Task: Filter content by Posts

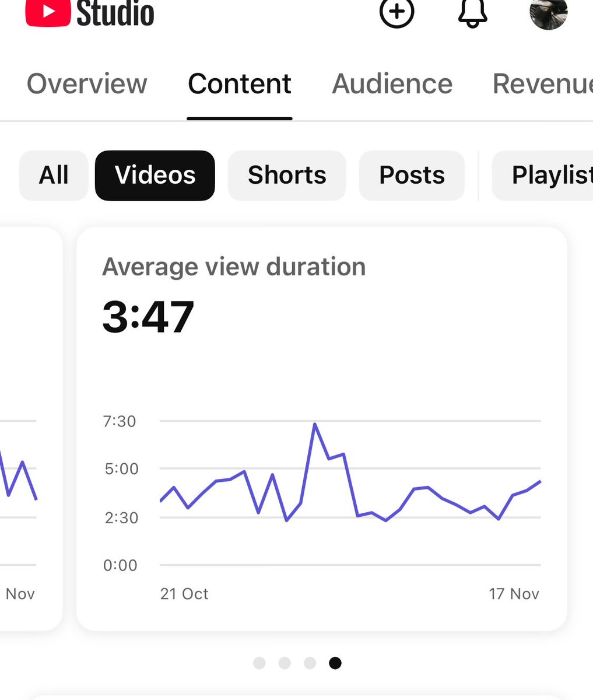Action: coord(412,175)
